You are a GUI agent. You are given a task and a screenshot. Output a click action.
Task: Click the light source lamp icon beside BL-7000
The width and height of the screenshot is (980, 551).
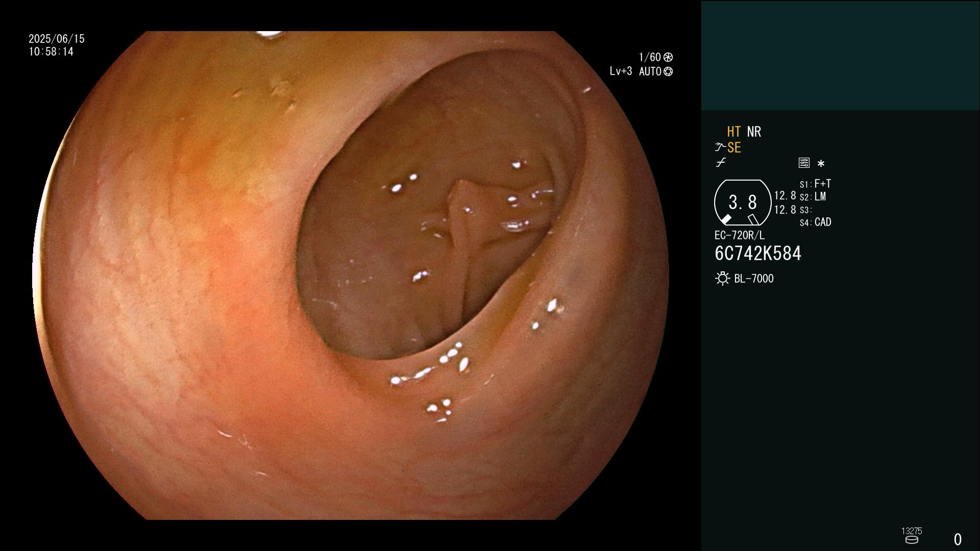[x=722, y=279]
